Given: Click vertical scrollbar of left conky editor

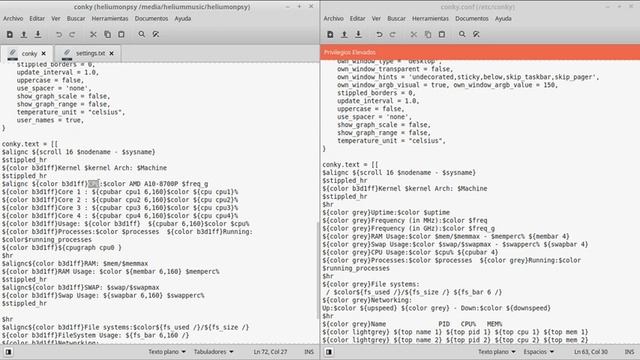Looking at the screenshot, I should (x=318, y=269).
